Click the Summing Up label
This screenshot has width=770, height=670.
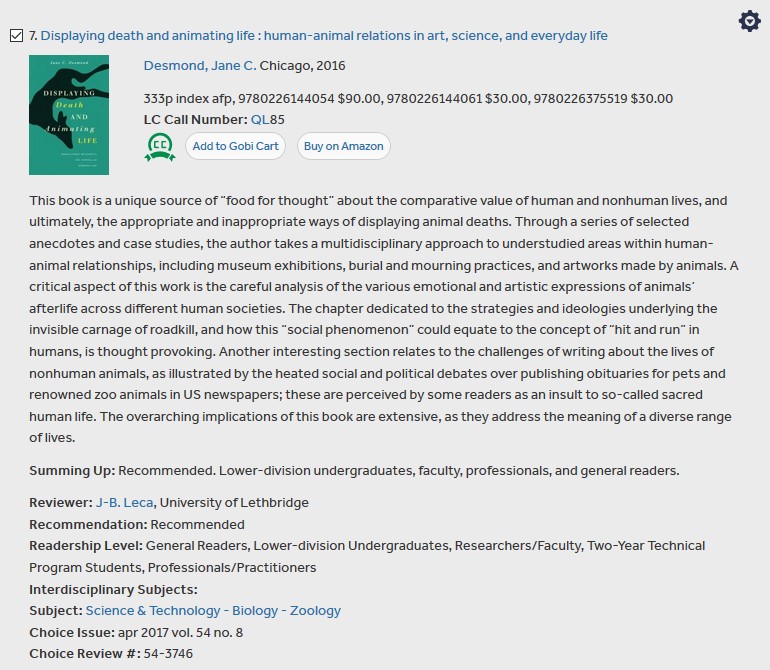point(72,471)
